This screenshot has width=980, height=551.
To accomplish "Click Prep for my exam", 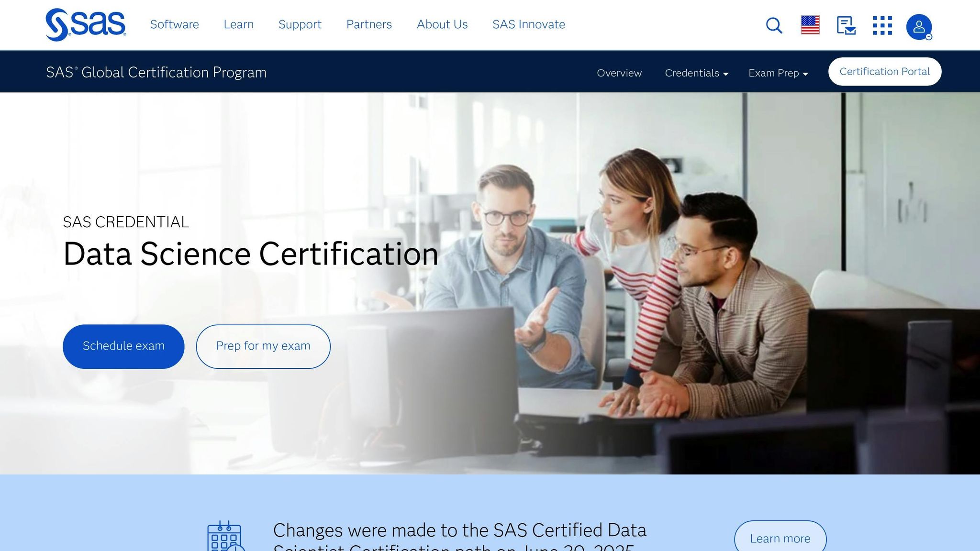I will (263, 346).
